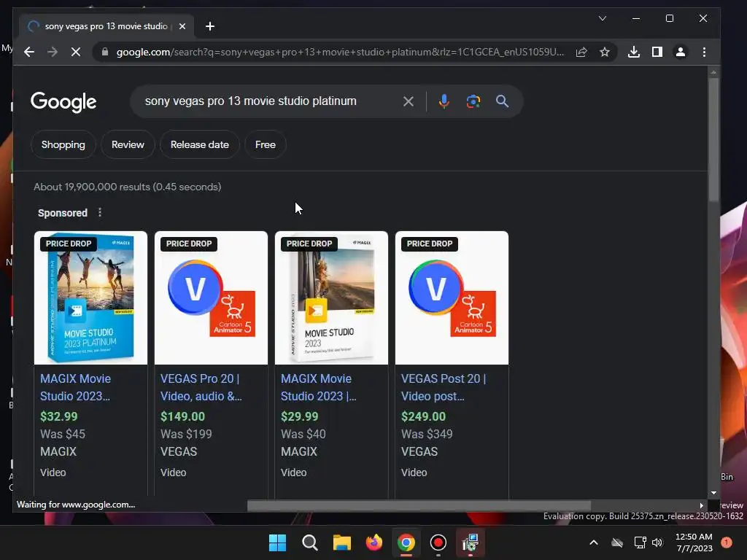The width and height of the screenshot is (747, 560).
Task: Search by voice microphone icon
Action: pyautogui.click(x=444, y=101)
